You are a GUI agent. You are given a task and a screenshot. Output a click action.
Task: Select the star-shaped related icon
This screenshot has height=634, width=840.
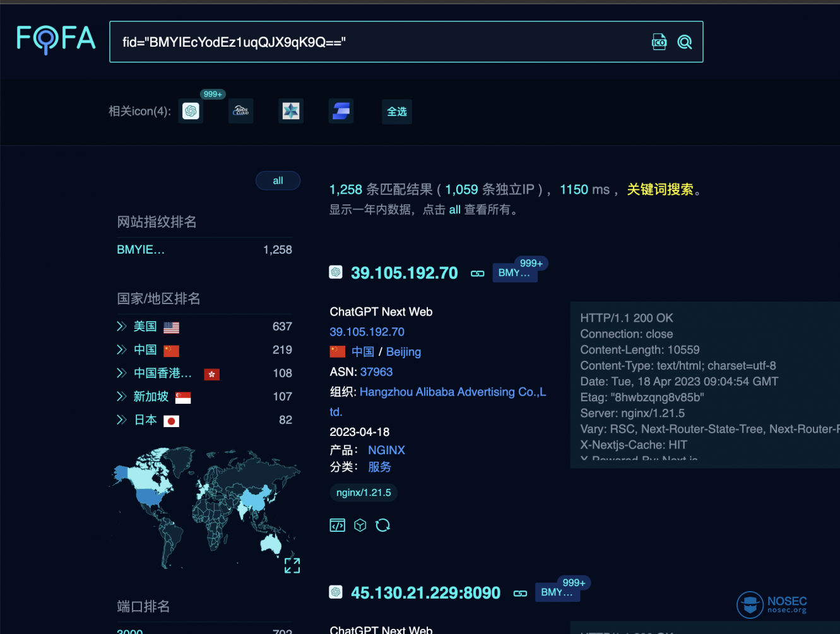coord(291,111)
